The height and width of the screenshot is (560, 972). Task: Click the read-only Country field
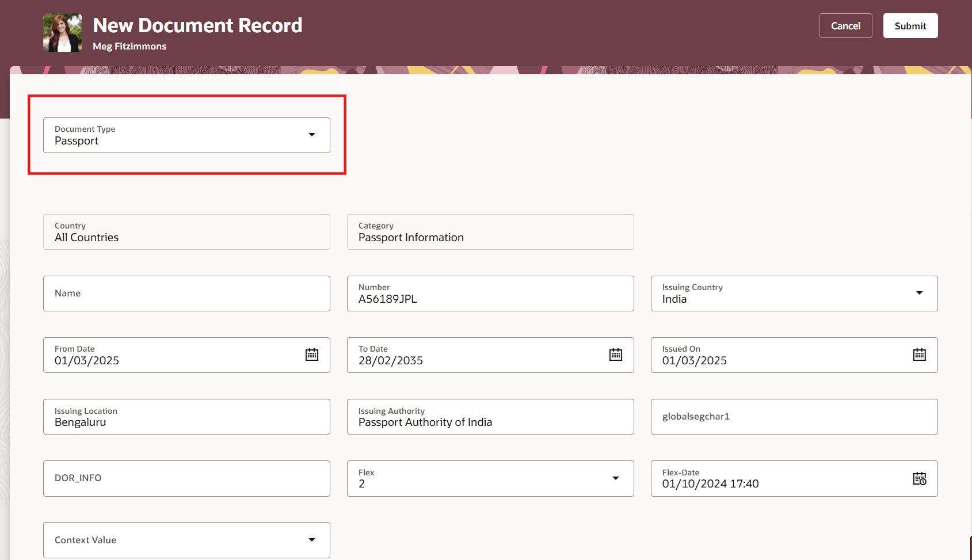(x=186, y=232)
